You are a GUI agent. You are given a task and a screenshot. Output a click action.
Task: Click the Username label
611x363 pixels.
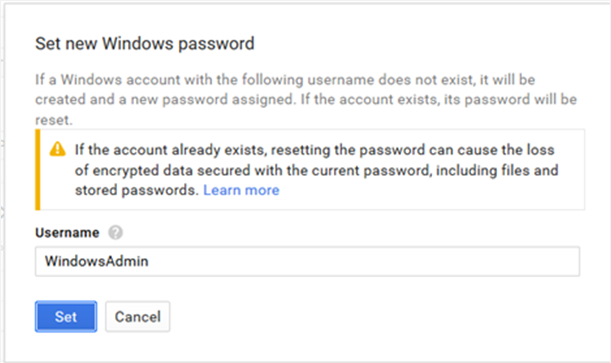click(x=67, y=233)
